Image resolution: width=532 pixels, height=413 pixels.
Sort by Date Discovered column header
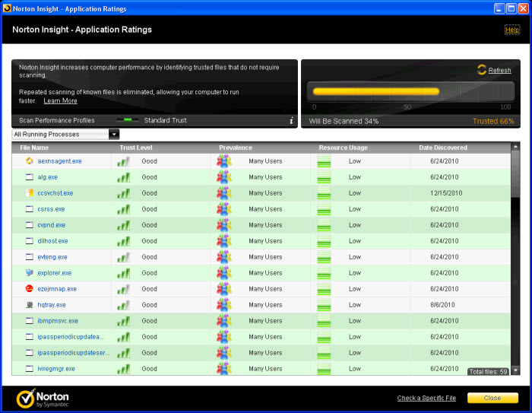(x=443, y=148)
